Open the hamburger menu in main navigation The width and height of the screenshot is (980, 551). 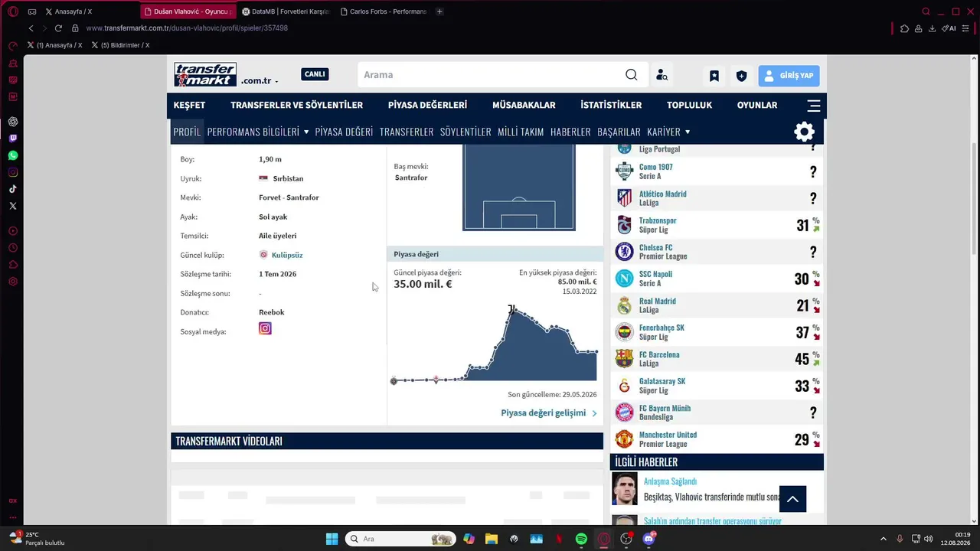pyautogui.click(x=814, y=106)
